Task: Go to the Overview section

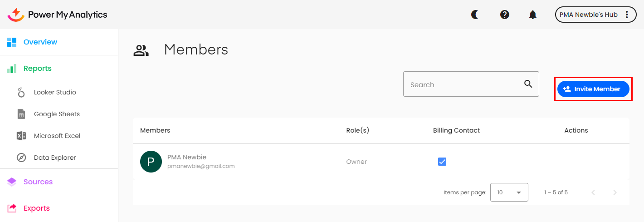Action: (40, 42)
